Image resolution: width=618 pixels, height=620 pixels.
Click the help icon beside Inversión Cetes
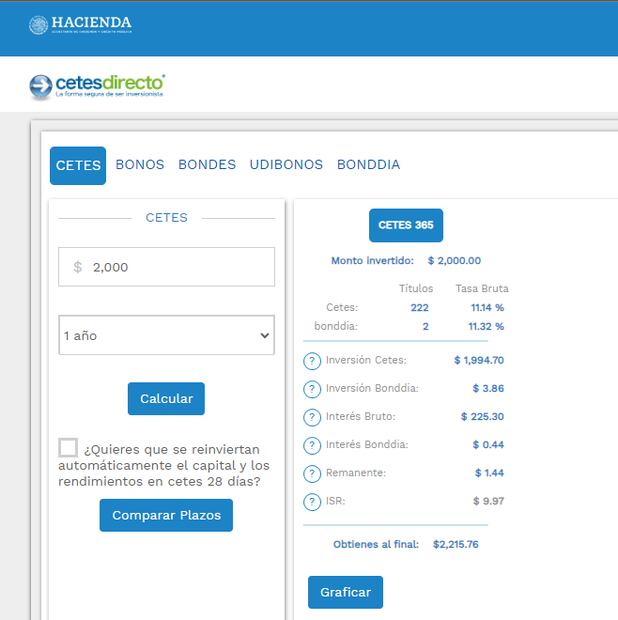(x=312, y=361)
